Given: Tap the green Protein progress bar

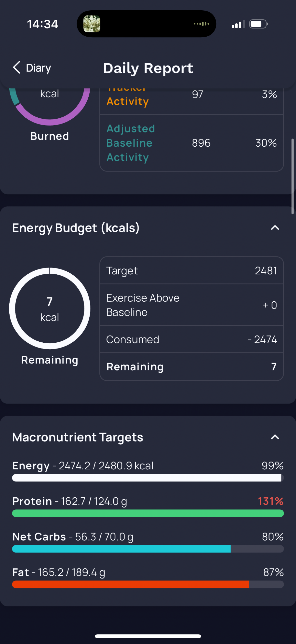Looking at the screenshot, I should (x=148, y=513).
